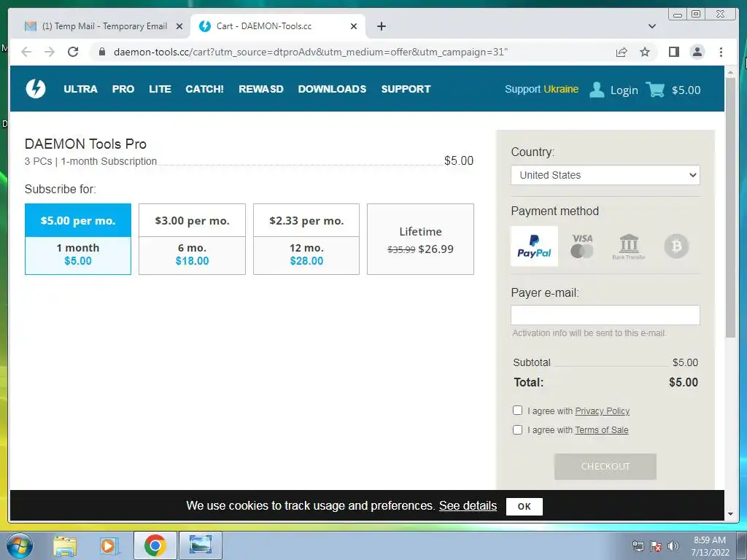Click the scrollbar down arrow
747x560 pixels.
click(731, 514)
